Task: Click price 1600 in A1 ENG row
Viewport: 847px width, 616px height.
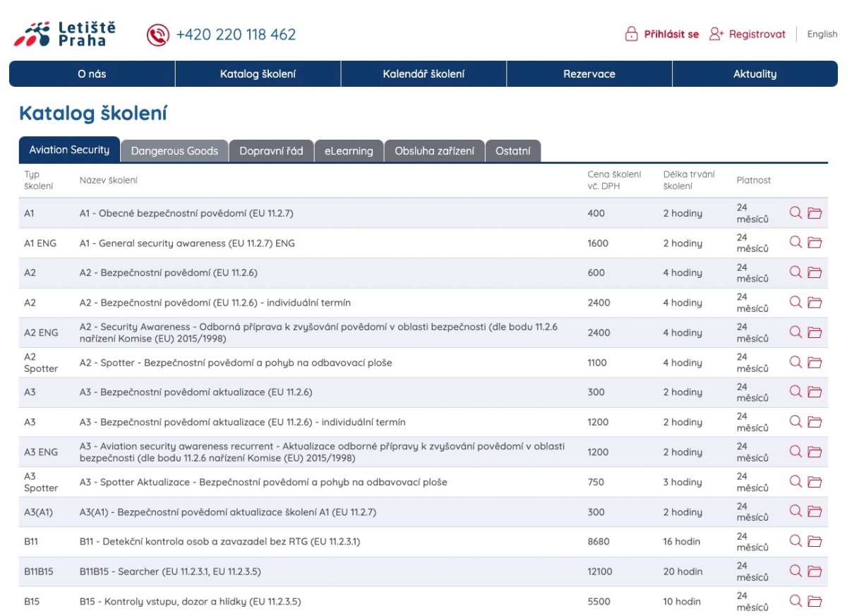Action: pos(598,243)
